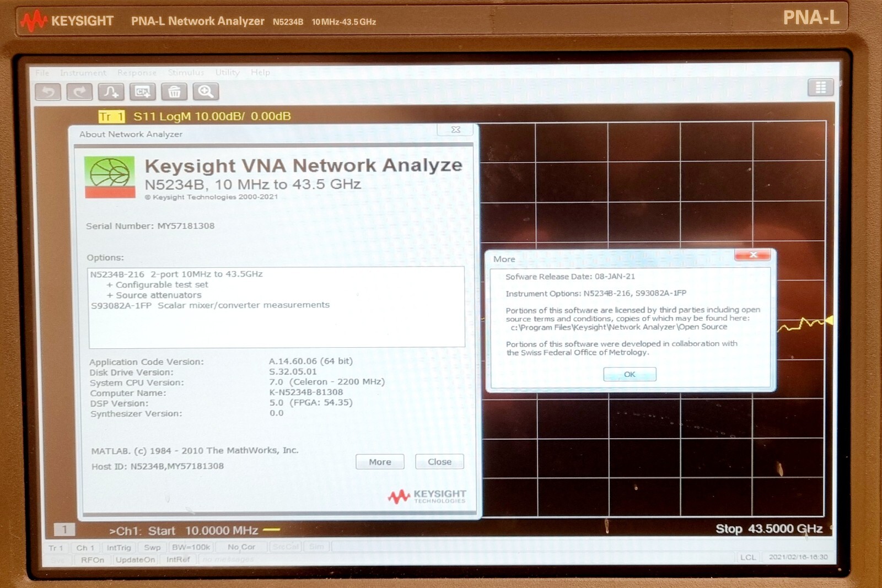Click the Add Channel icon
This screenshot has height=588, width=882.
[x=143, y=91]
